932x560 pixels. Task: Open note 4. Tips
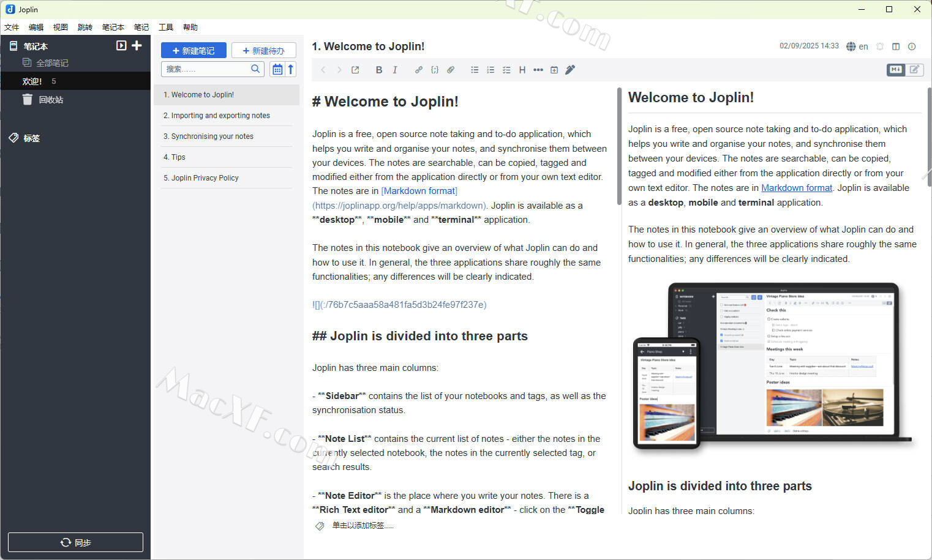[x=227, y=157]
